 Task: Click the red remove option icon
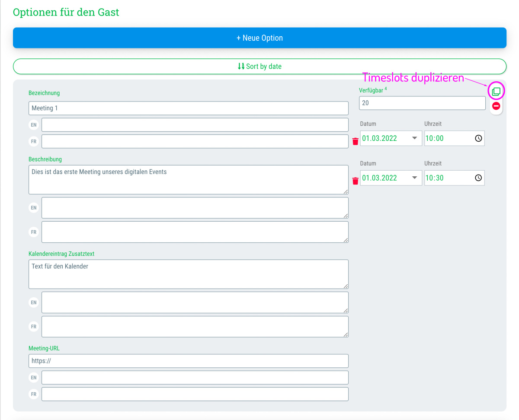point(496,106)
